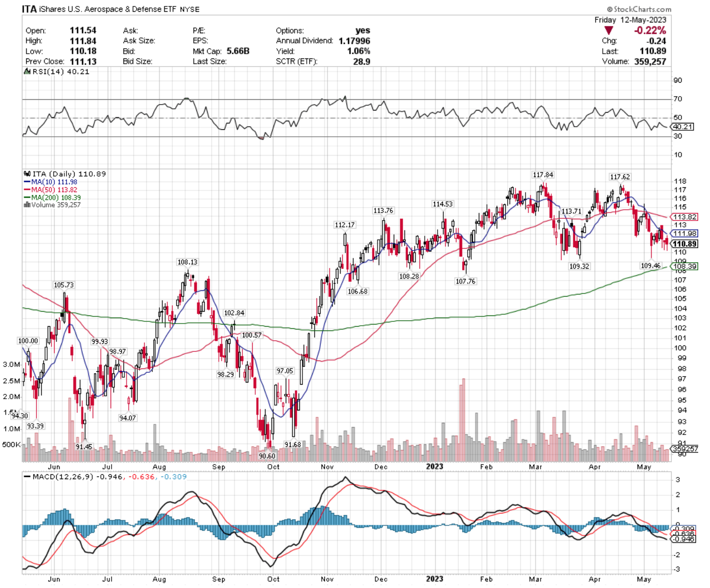Viewport: 710px width, 588px height.
Task: Click the 359257 volume axis tag
Action: click(x=685, y=449)
